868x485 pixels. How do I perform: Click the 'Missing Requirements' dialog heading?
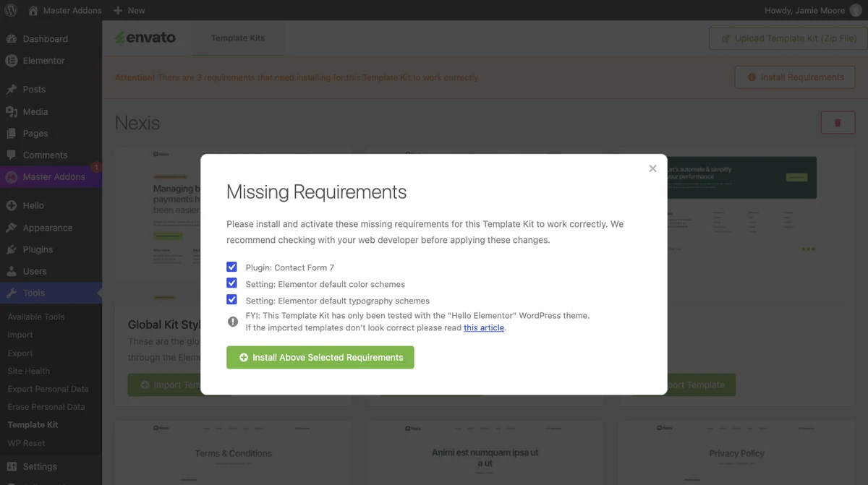(316, 192)
